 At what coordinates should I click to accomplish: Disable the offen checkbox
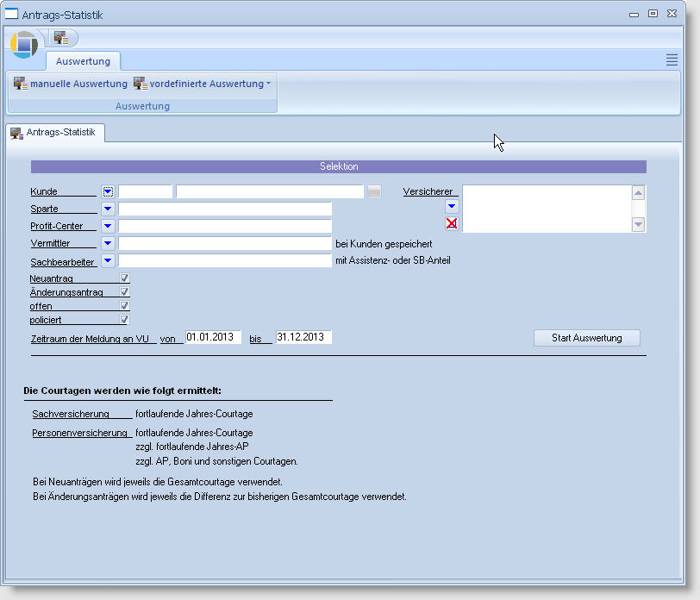[125, 306]
